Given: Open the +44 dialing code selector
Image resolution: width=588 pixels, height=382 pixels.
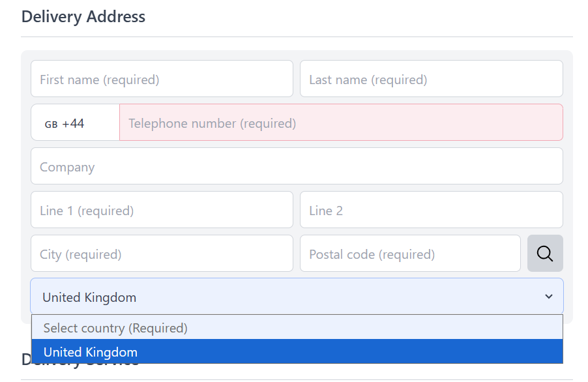Looking at the screenshot, I should tap(74, 123).
